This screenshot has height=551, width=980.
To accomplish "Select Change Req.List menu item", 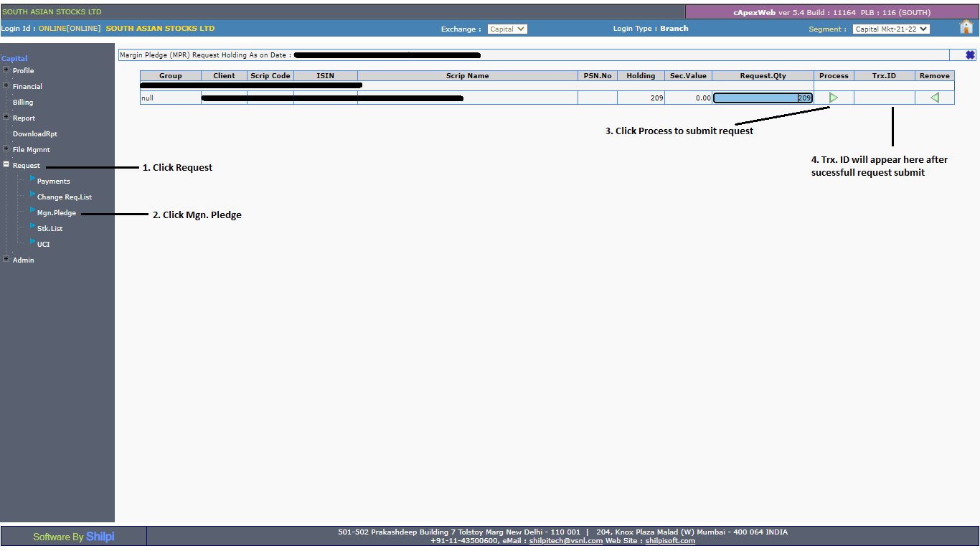I will pyautogui.click(x=64, y=197).
